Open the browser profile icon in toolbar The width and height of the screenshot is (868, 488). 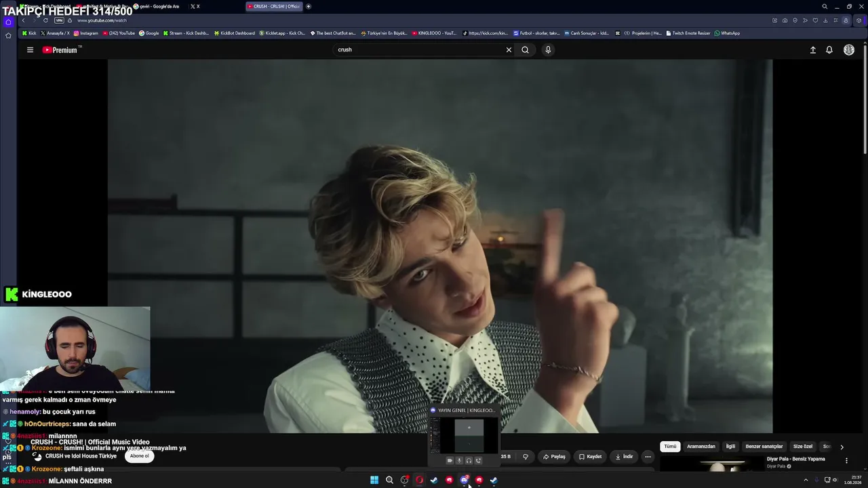tap(846, 20)
